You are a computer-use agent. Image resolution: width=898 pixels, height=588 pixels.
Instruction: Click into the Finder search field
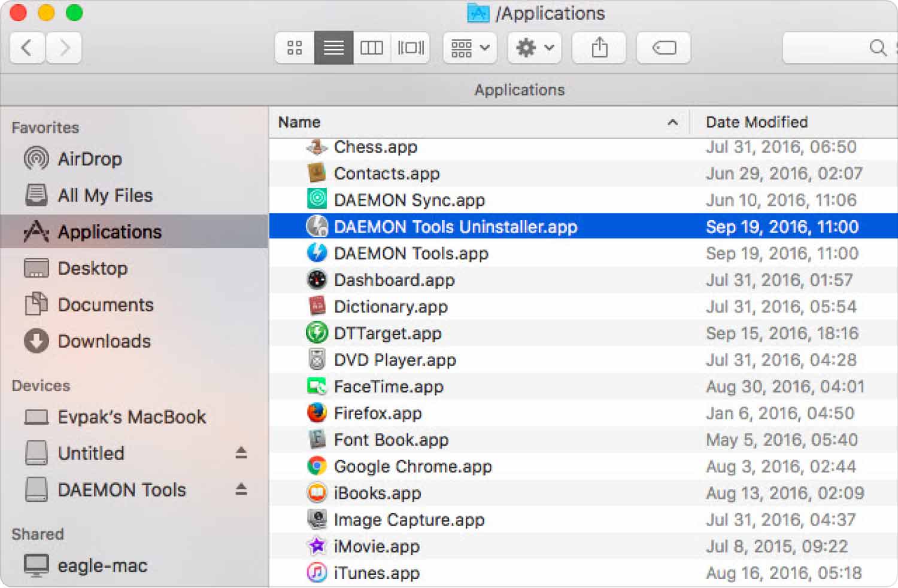[x=840, y=47]
